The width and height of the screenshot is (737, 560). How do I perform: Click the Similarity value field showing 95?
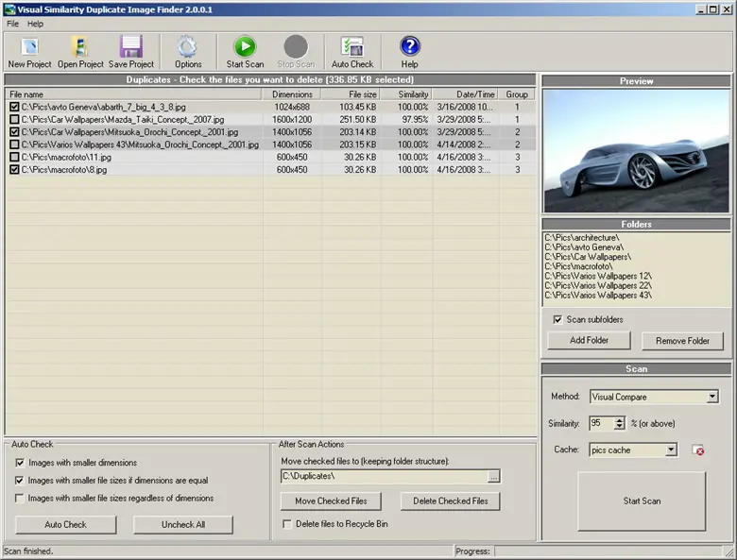pos(601,423)
